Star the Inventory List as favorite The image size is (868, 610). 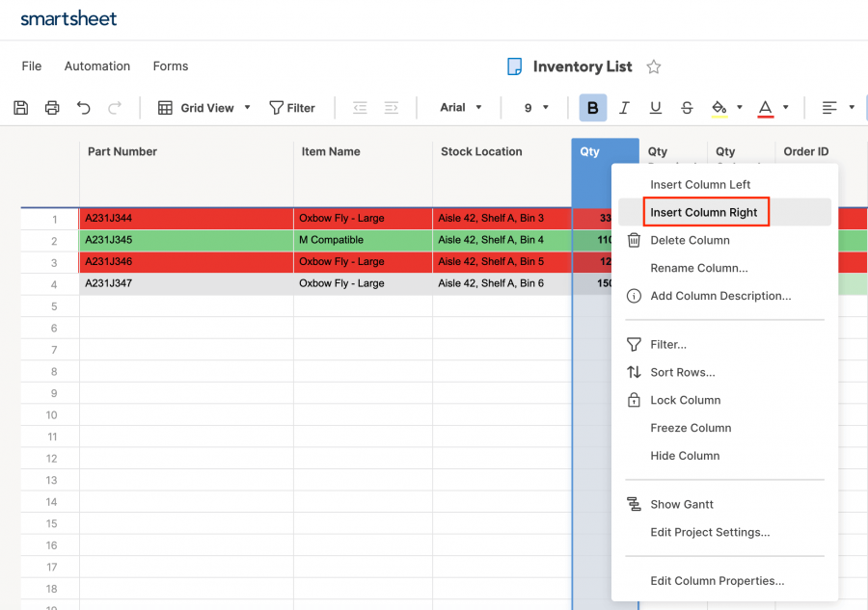coord(653,66)
